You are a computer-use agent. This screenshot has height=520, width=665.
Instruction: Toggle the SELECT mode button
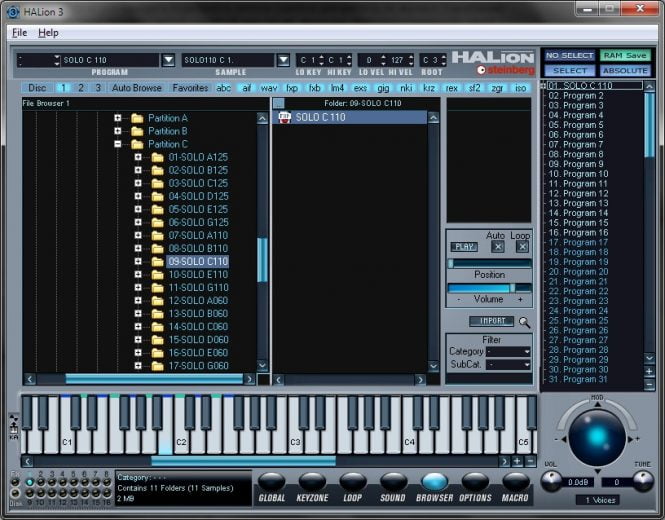[x=570, y=70]
